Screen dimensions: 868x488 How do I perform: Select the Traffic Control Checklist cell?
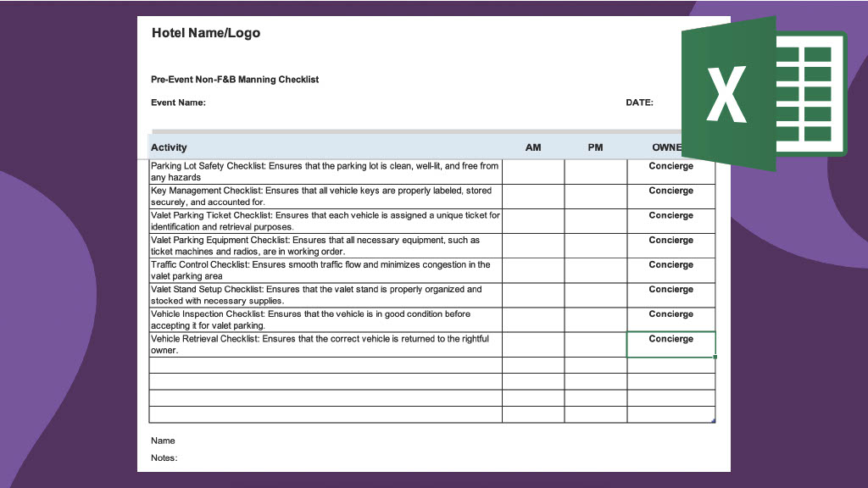tap(325, 270)
